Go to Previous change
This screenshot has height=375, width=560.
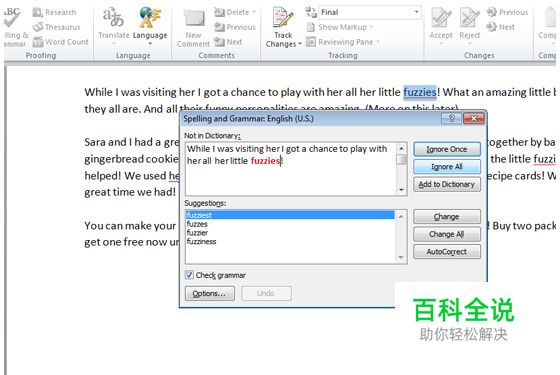507,12
